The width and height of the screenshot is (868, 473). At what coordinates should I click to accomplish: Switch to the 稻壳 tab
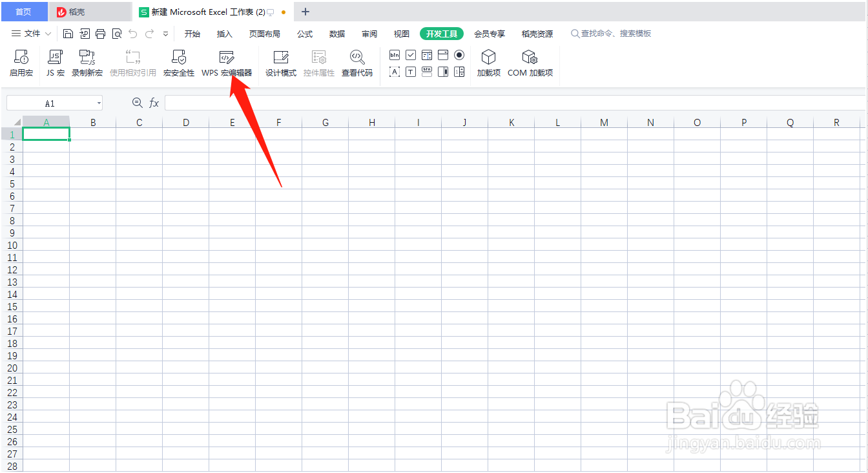point(90,12)
